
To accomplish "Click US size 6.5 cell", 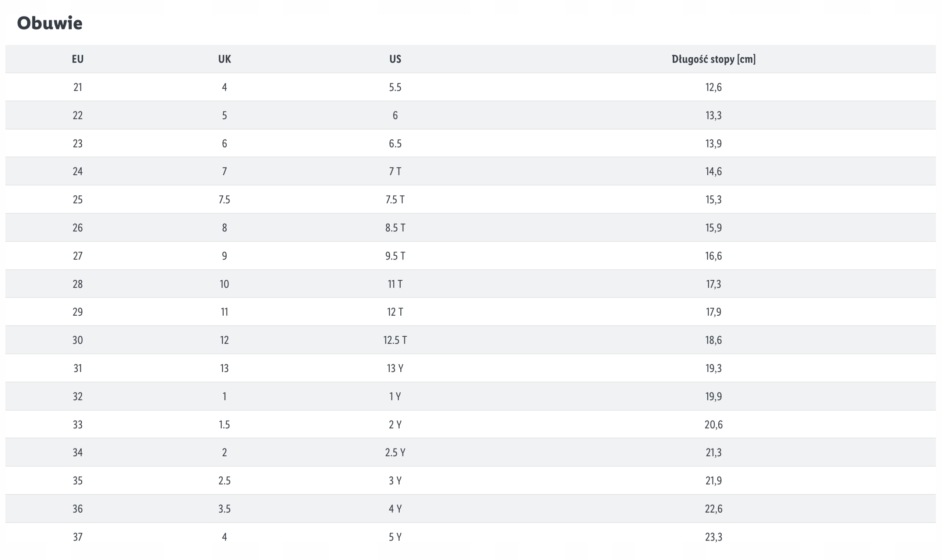I will click(395, 144).
